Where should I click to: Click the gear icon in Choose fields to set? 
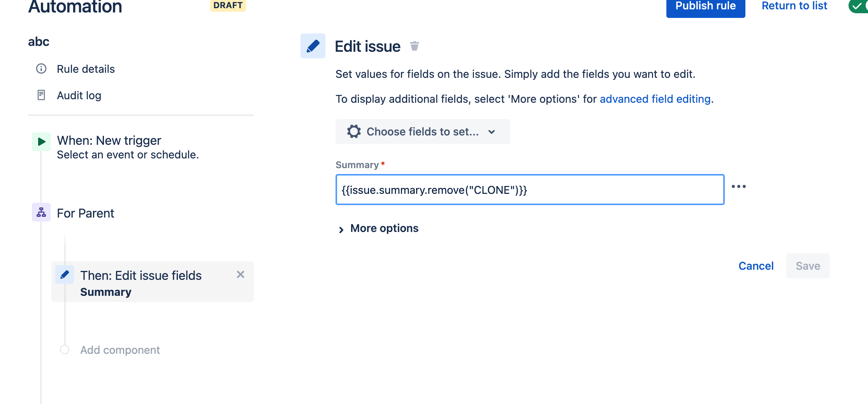coord(354,132)
